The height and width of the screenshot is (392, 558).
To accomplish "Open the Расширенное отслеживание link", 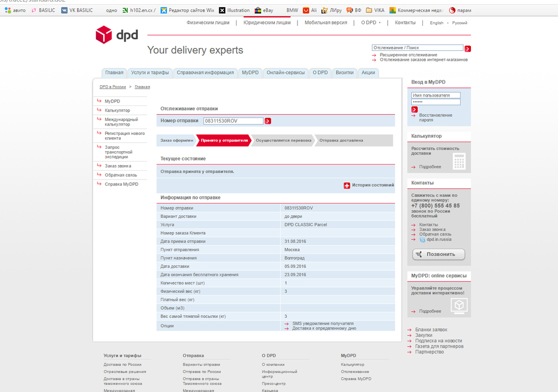I will pos(408,55).
